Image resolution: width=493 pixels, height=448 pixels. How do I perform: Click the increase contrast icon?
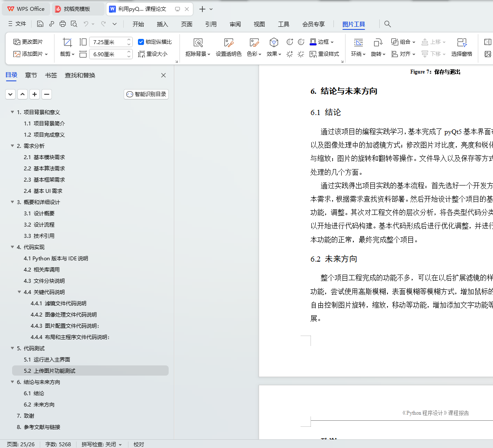[290, 42]
